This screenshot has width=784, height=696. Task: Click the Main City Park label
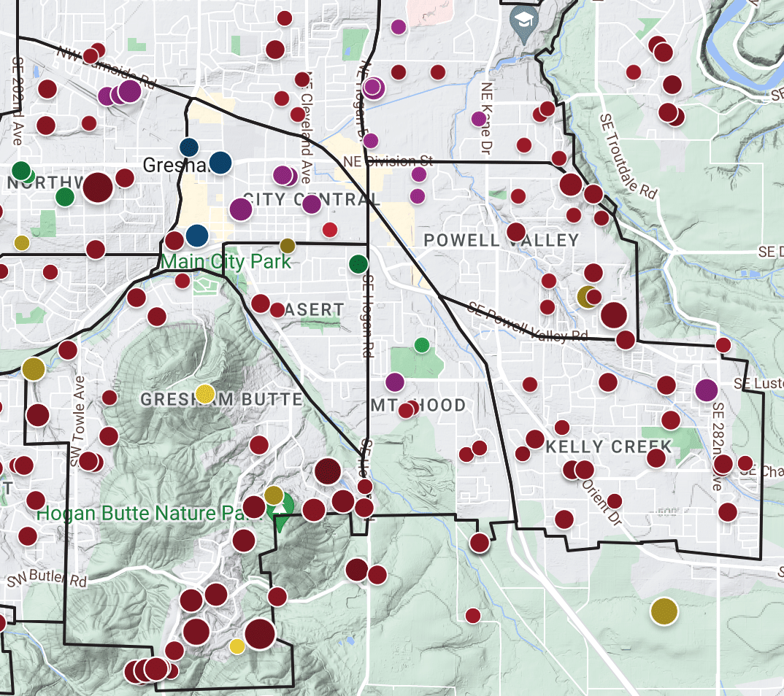pyautogui.click(x=226, y=261)
